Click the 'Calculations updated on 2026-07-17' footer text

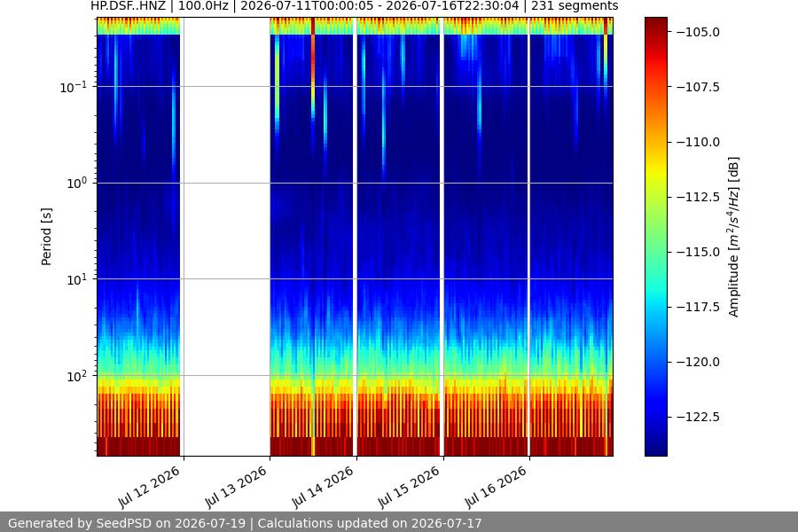pyautogui.click(x=370, y=523)
